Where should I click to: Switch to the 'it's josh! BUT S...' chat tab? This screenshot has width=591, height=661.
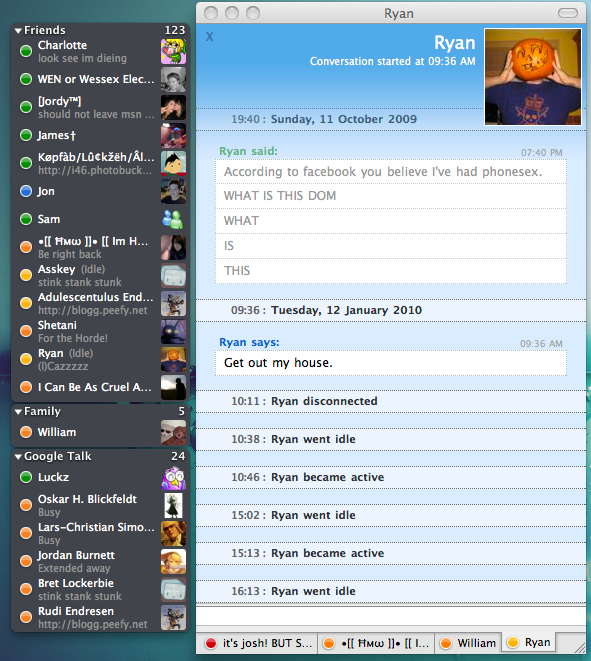pos(257,643)
